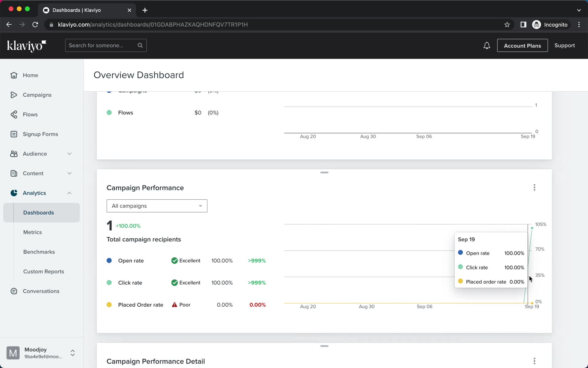
Task: Select Signup Forms in sidebar
Action: point(40,134)
